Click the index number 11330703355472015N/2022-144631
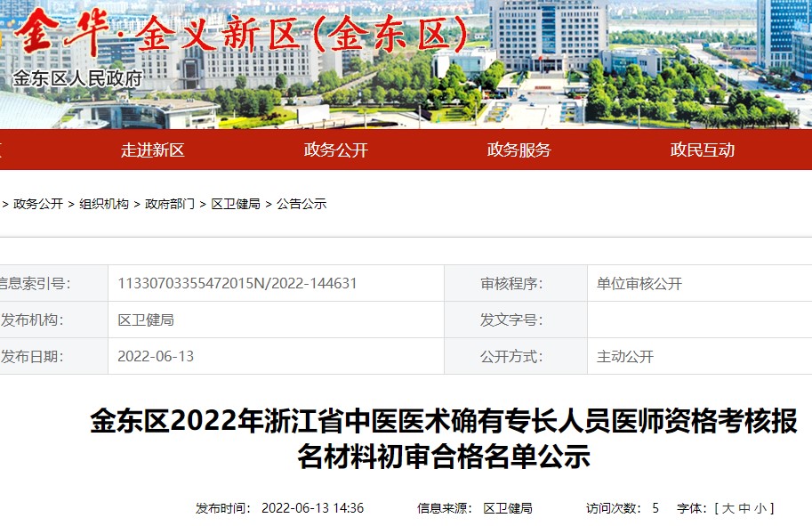Viewport: 812px width, 526px height. pyautogui.click(x=237, y=284)
